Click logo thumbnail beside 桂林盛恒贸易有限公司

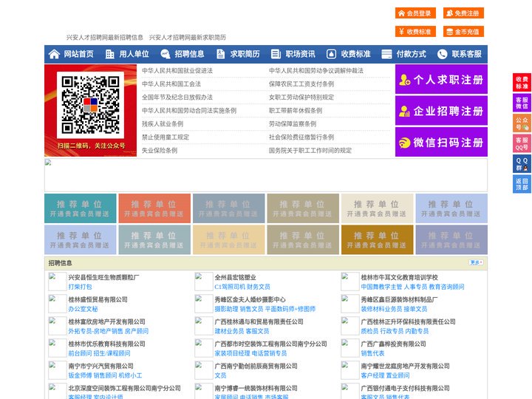pos(57,304)
